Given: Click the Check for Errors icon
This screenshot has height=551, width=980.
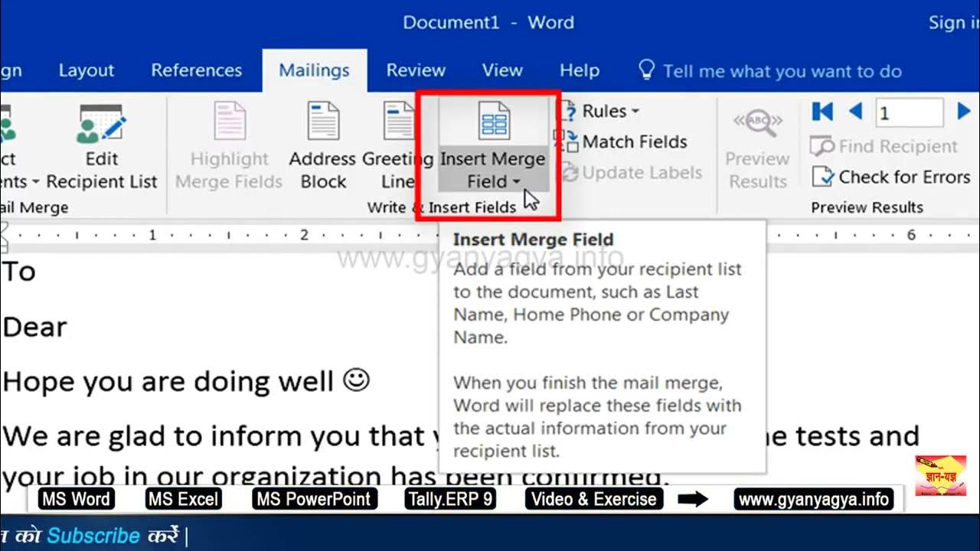Looking at the screenshot, I should click(822, 177).
